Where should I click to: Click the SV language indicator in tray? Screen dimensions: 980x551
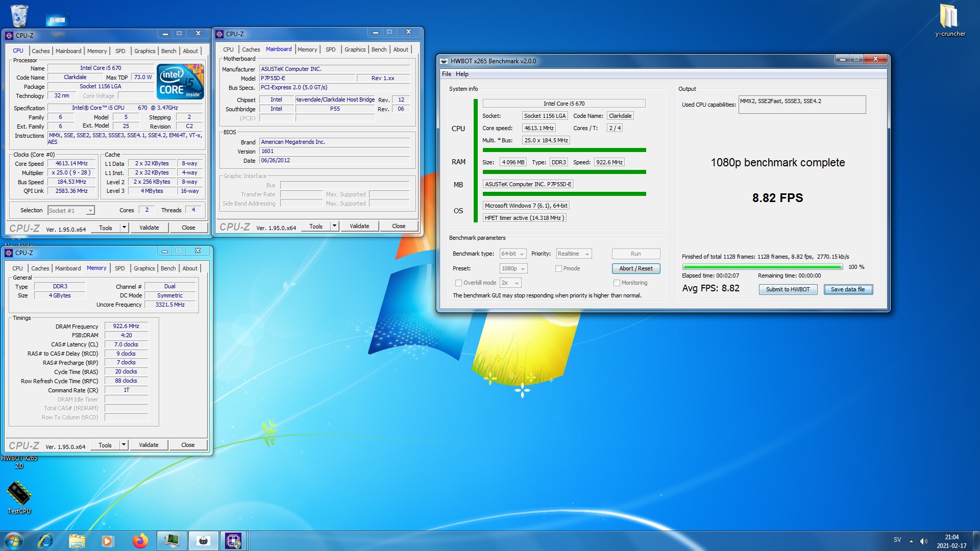click(897, 540)
